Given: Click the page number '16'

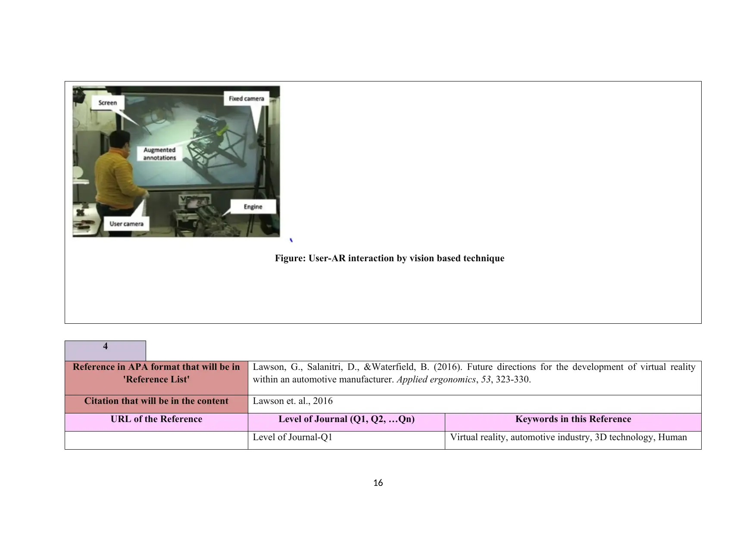Looking at the screenshot, I should tap(378, 483).
